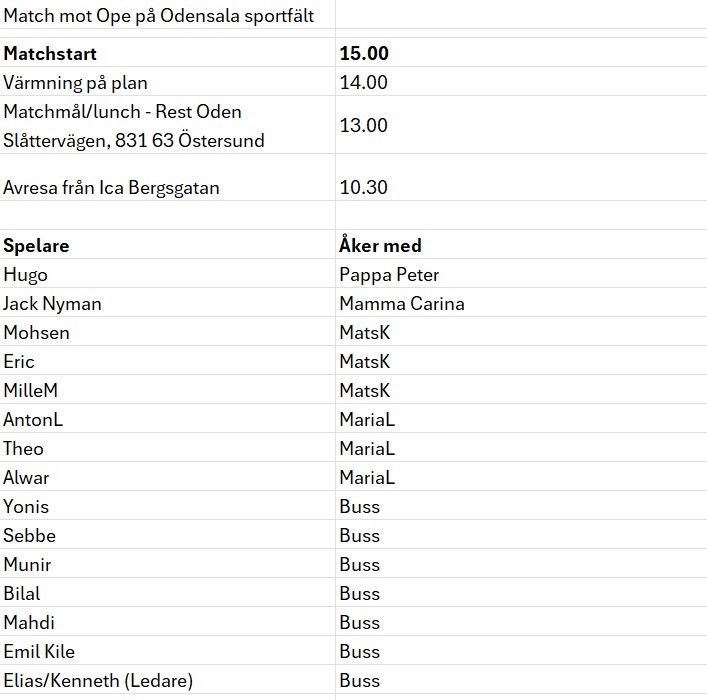Select the Mamma Carina cell

point(521,303)
